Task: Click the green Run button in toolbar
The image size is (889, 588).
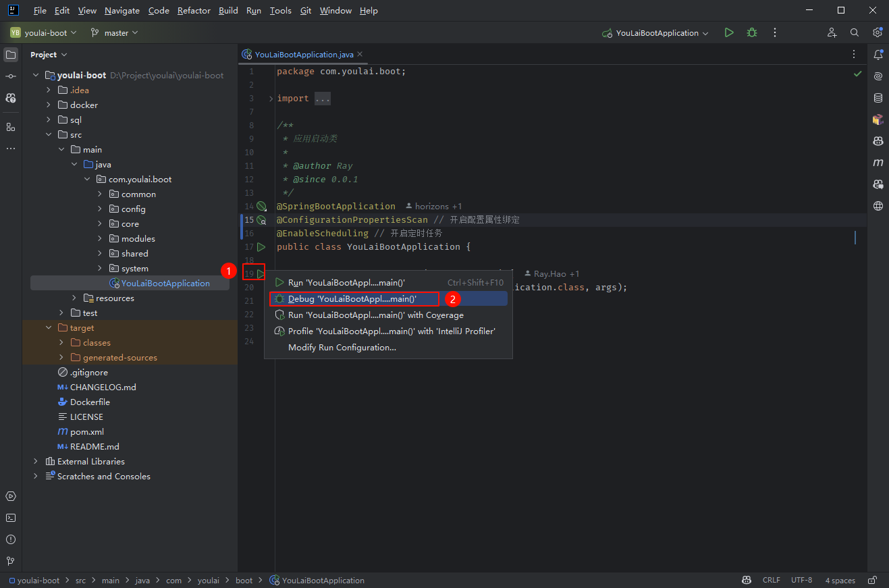Action: (x=729, y=32)
